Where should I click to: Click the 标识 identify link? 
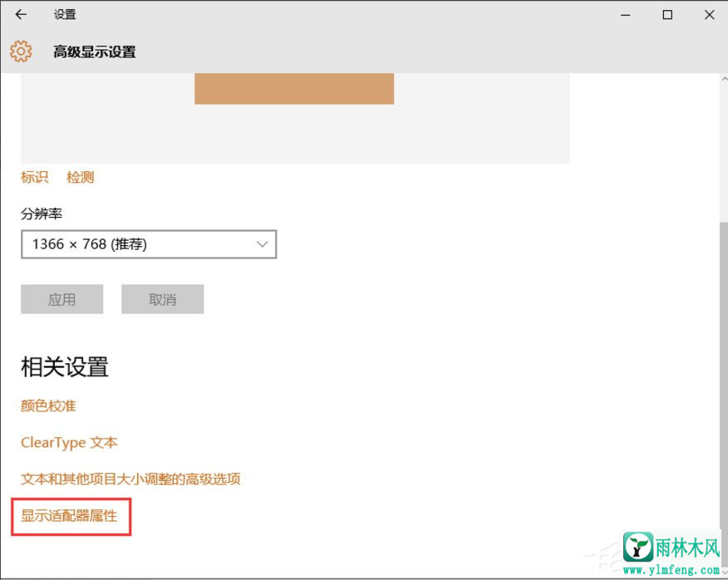click(x=34, y=177)
